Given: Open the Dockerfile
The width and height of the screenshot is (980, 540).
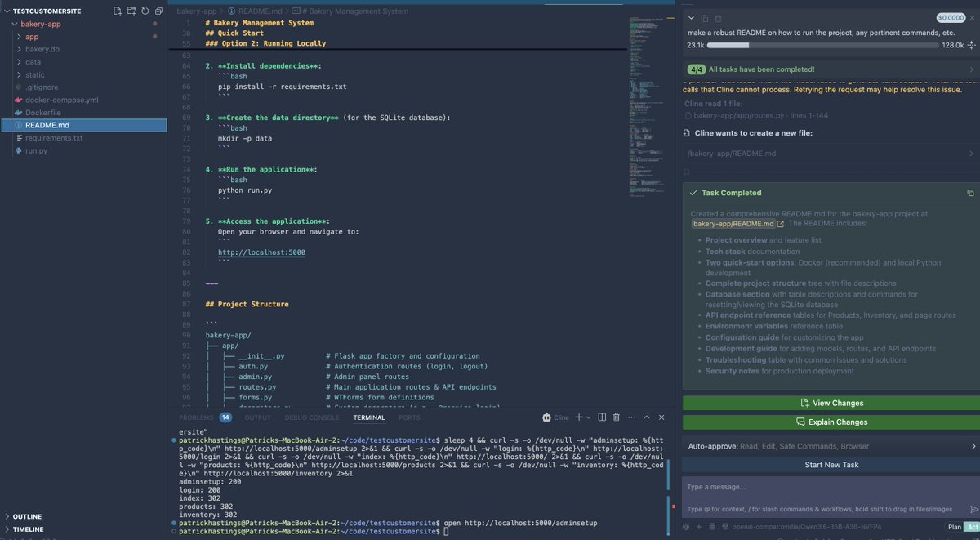Looking at the screenshot, I should pos(83,113).
